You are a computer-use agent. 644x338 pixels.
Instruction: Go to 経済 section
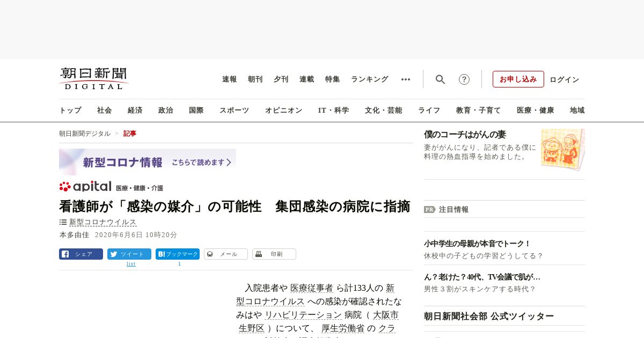(135, 111)
